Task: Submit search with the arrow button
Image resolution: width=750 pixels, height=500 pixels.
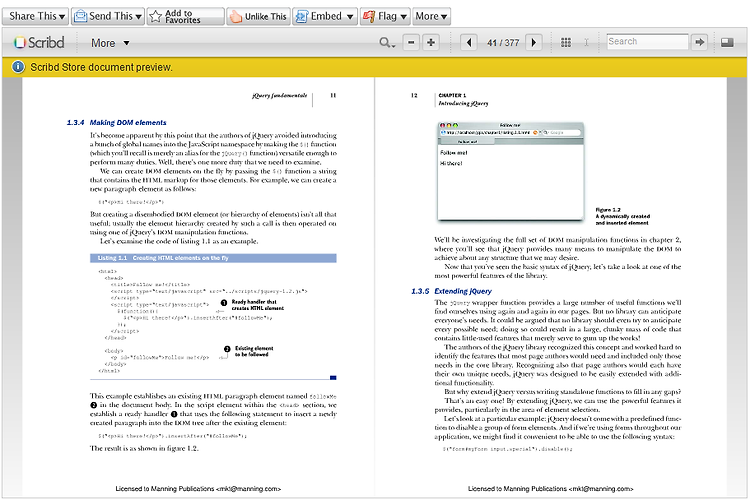Action: [700, 42]
